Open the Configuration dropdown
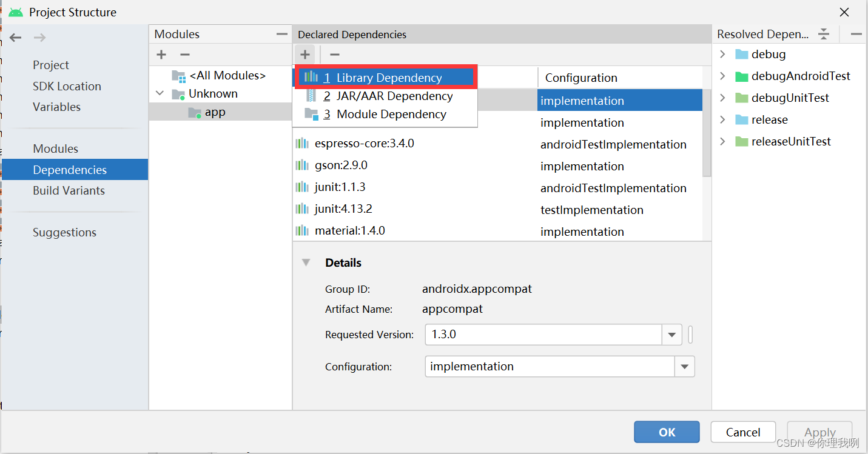Viewport: 868px width, 454px height. pyautogui.click(x=684, y=366)
